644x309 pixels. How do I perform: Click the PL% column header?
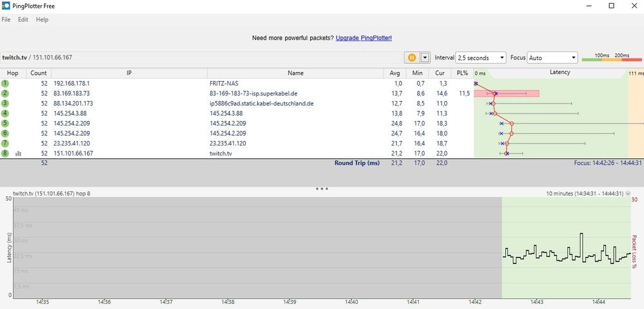point(462,73)
